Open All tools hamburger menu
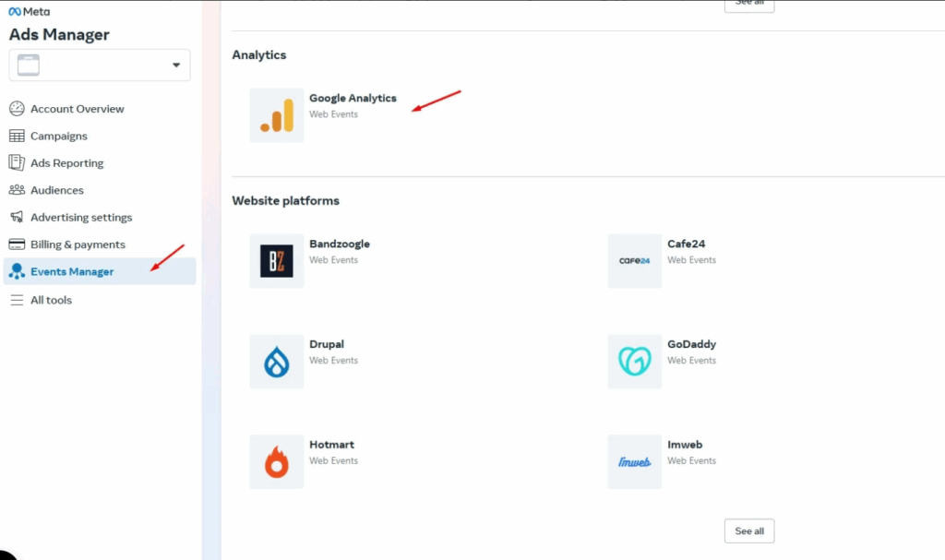 [x=17, y=300]
